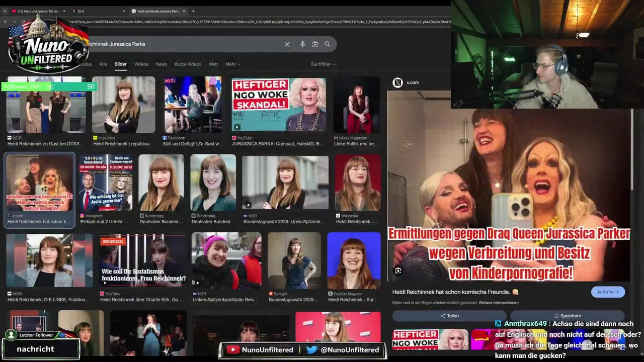Open the Instagram 'Einfach mal 2 Urteile' result
The height and width of the screenshot is (362, 644).
point(106,190)
